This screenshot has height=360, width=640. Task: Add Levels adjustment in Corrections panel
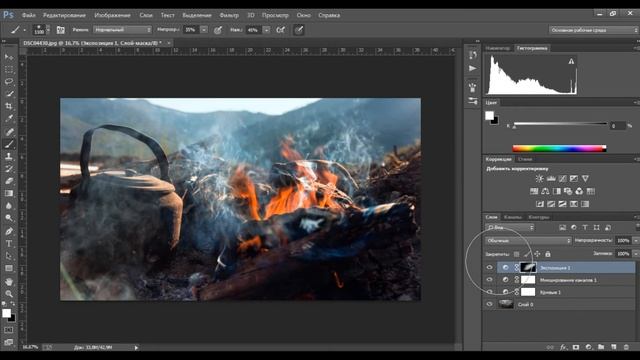click(551, 178)
